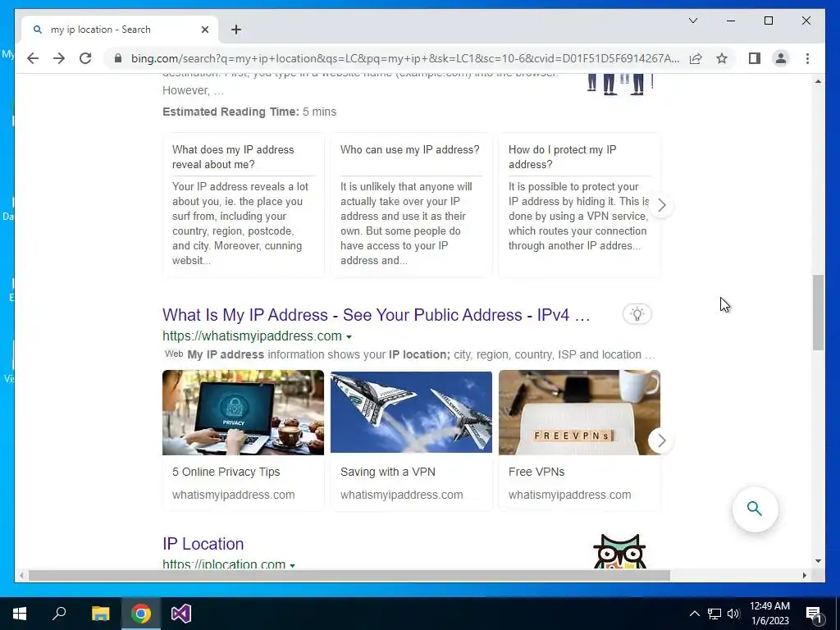This screenshot has width=840, height=630.
Task: Expand the whatismyipaddress.com URL dropdown arrow
Action: (349, 337)
